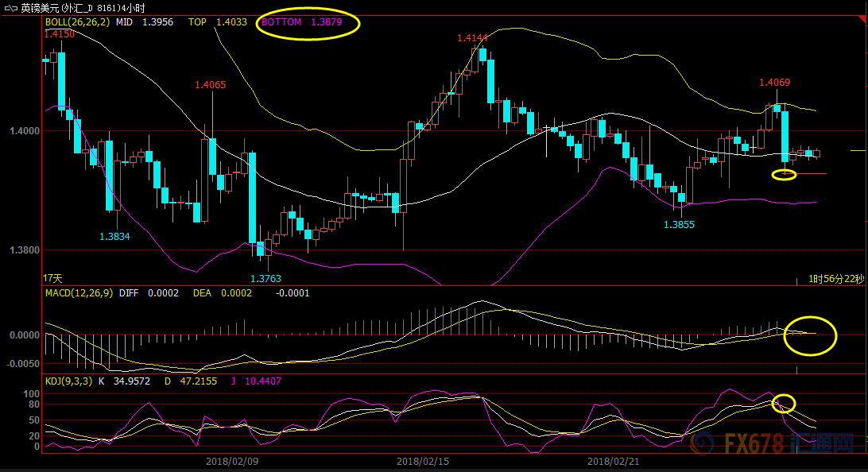The width and height of the screenshot is (868, 472).
Task: Click the yellow circle marking the KDJ crossover
Action: pyautogui.click(x=784, y=403)
